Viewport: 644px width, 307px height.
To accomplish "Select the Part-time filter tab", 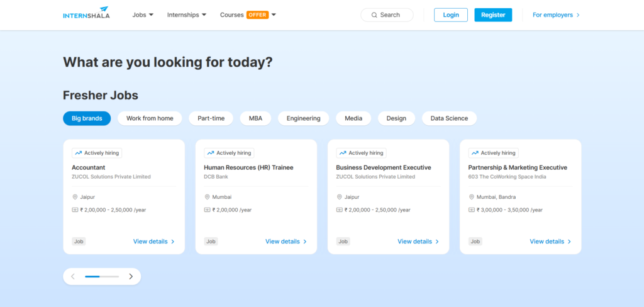I will coord(211,118).
